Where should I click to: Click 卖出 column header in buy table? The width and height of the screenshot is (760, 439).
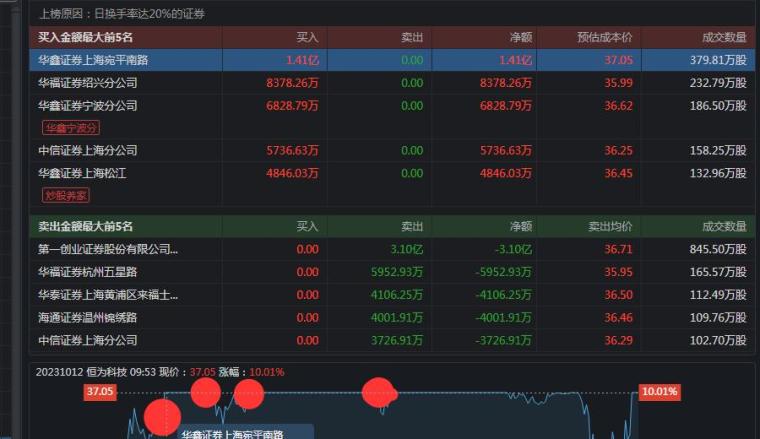[x=412, y=37]
